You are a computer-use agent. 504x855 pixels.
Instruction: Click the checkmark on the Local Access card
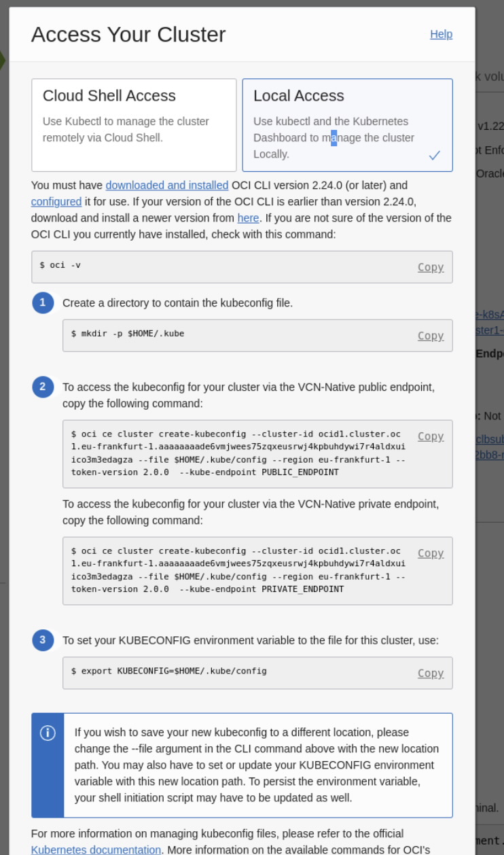tap(435, 155)
